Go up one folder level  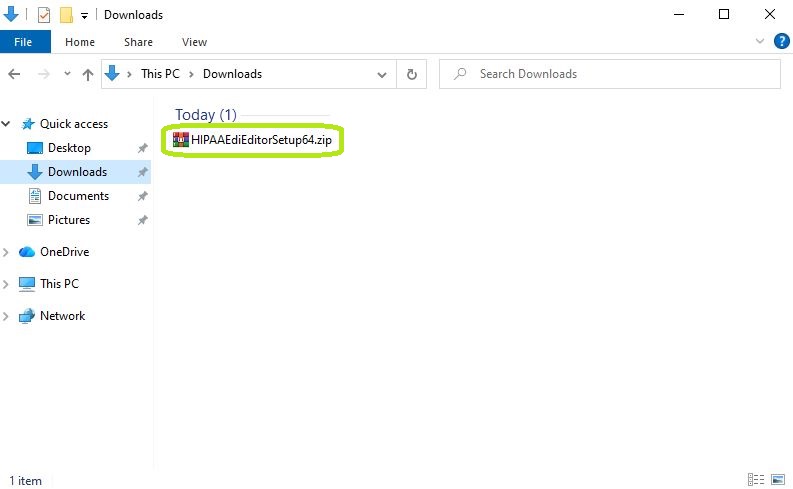pos(88,75)
